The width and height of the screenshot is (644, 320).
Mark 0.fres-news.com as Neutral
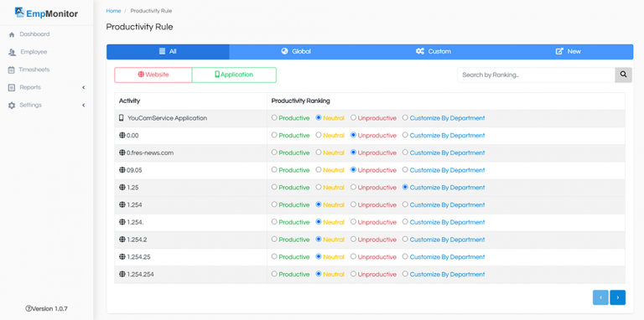pyautogui.click(x=319, y=152)
